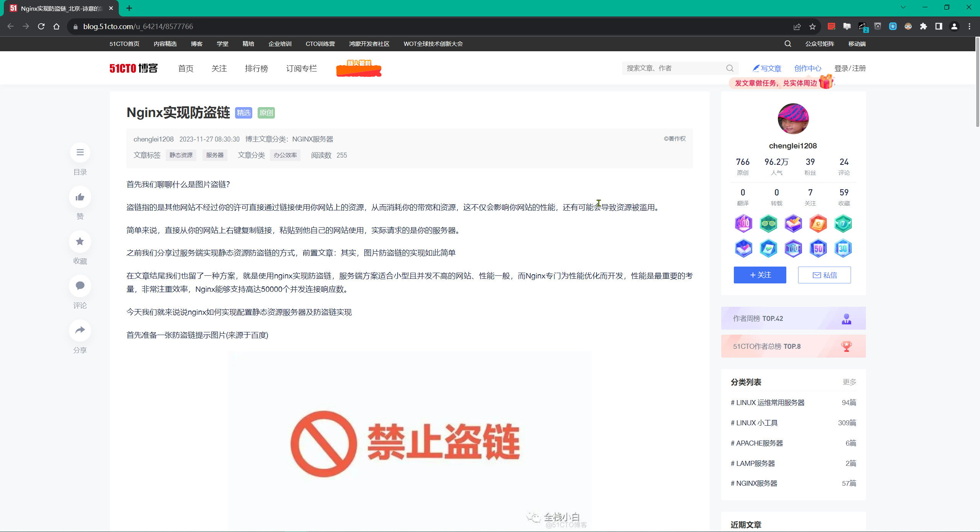980x532 pixels.
Task: Open the 排行榜 navigation item
Action: click(x=256, y=68)
